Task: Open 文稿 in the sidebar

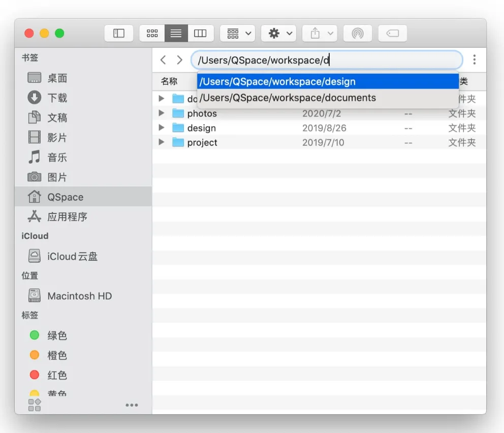Action: click(83, 118)
